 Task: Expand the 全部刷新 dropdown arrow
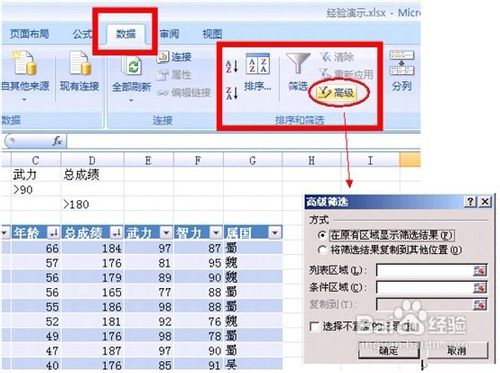(x=131, y=100)
